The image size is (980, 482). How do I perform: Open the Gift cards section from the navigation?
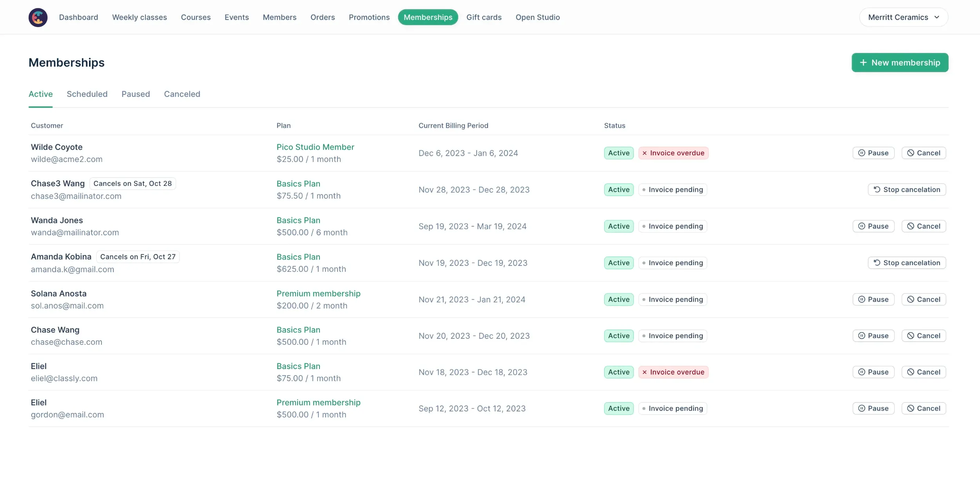click(484, 17)
